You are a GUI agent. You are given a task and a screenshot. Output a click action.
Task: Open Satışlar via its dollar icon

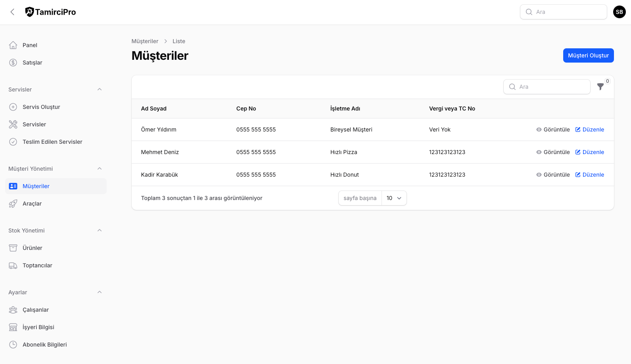(13, 63)
